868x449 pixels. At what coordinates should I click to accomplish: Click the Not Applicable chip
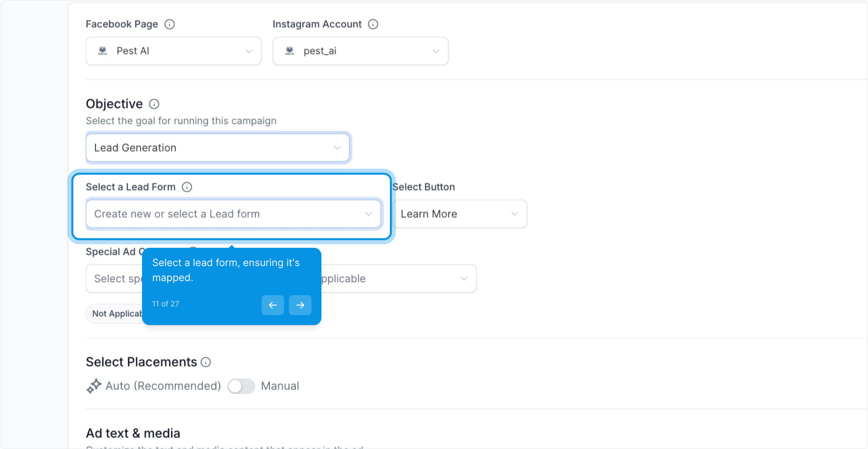click(x=114, y=313)
